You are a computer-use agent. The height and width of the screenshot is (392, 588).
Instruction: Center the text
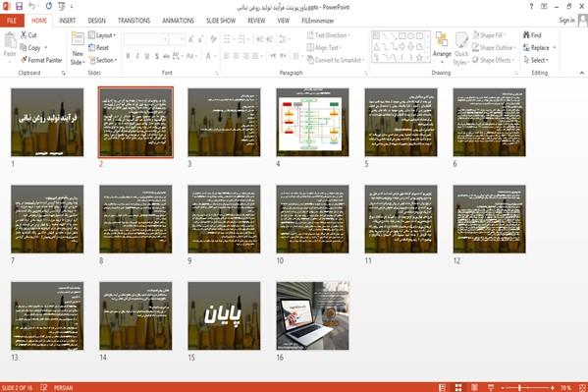237,56
